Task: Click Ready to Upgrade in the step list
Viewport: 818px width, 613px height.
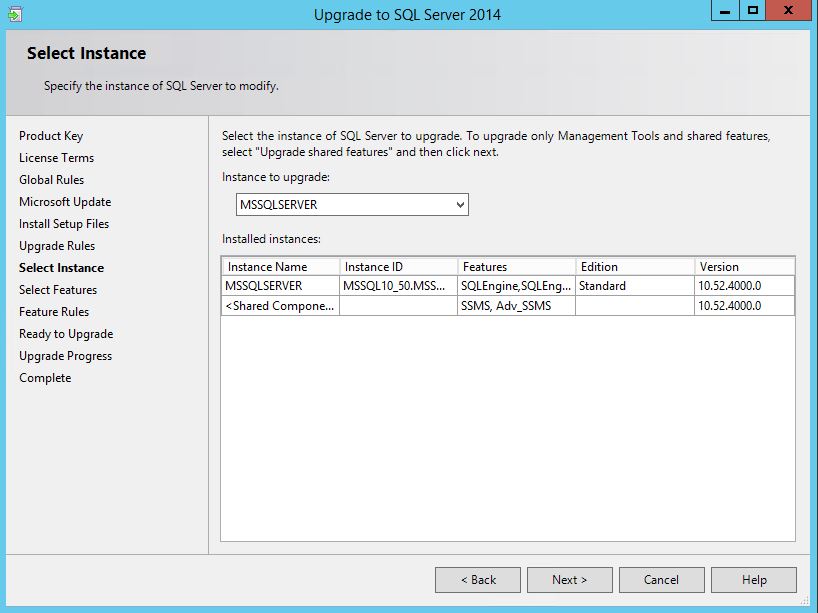Action: click(66, 334)
